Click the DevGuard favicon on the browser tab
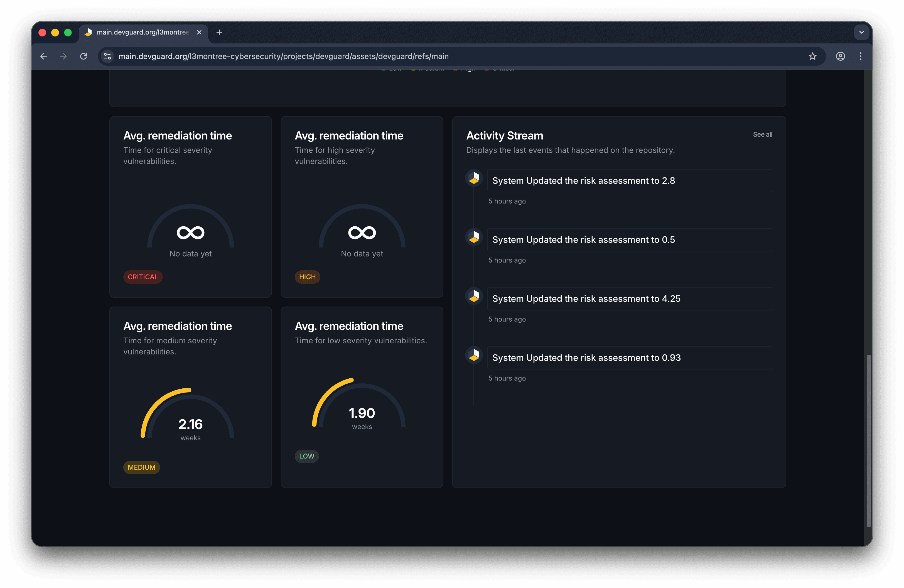 89,32
